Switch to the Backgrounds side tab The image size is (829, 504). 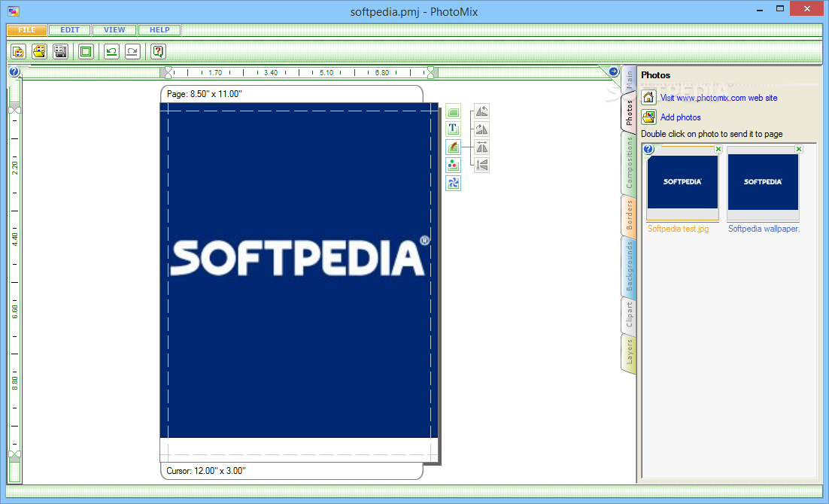pos(629,266)
